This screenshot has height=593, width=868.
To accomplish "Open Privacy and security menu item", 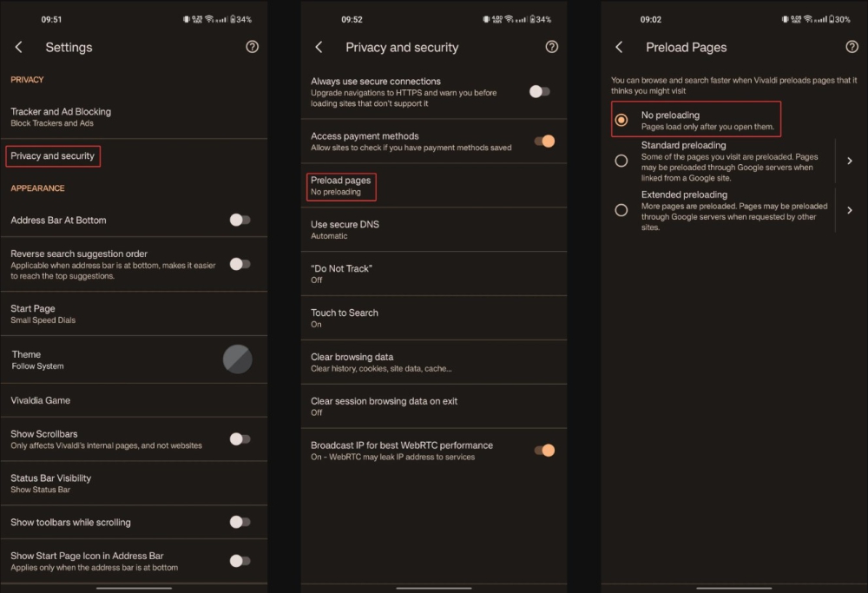I will [53, 156].
